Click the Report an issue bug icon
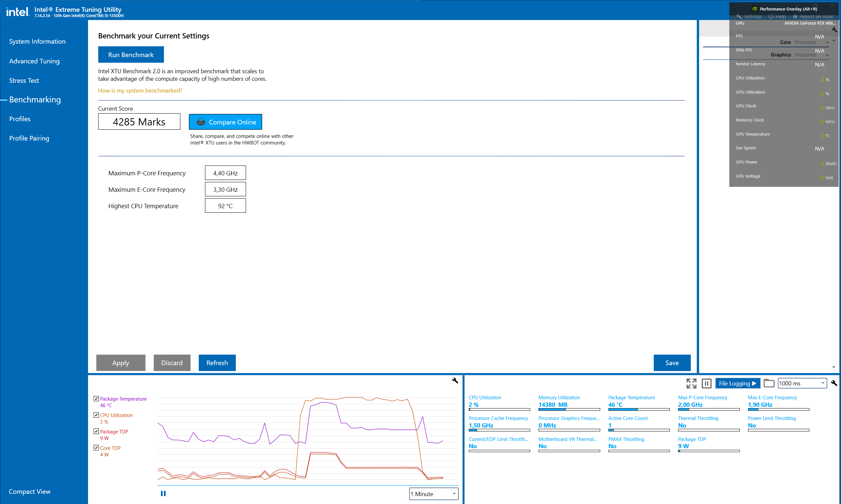This screenshot has height=504, width=841. 795,16
